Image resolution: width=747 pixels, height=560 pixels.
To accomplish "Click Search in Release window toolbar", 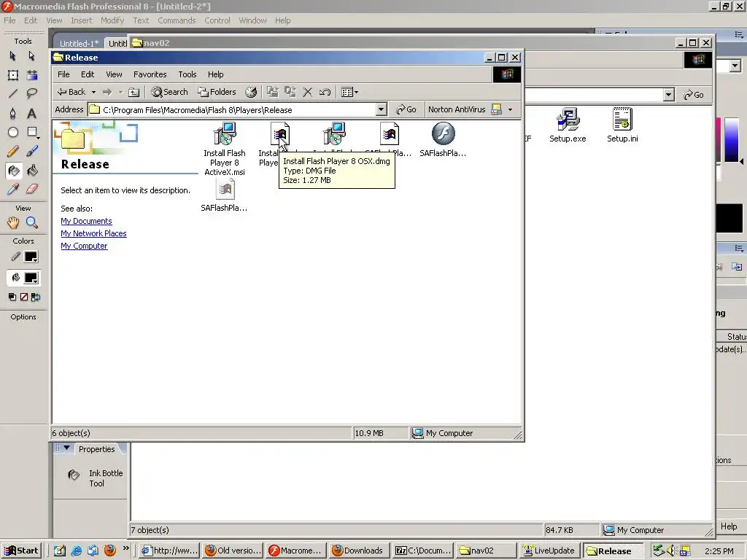I will (x=169, y=92).
